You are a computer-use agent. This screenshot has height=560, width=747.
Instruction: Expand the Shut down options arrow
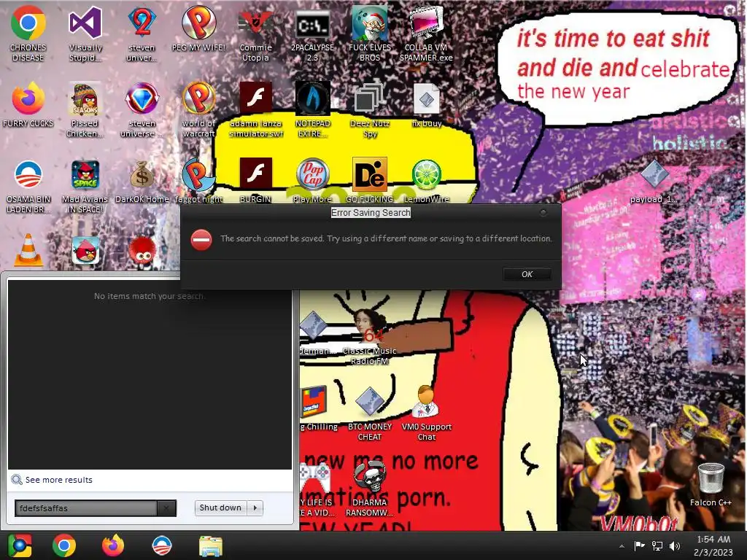(255, 507)
